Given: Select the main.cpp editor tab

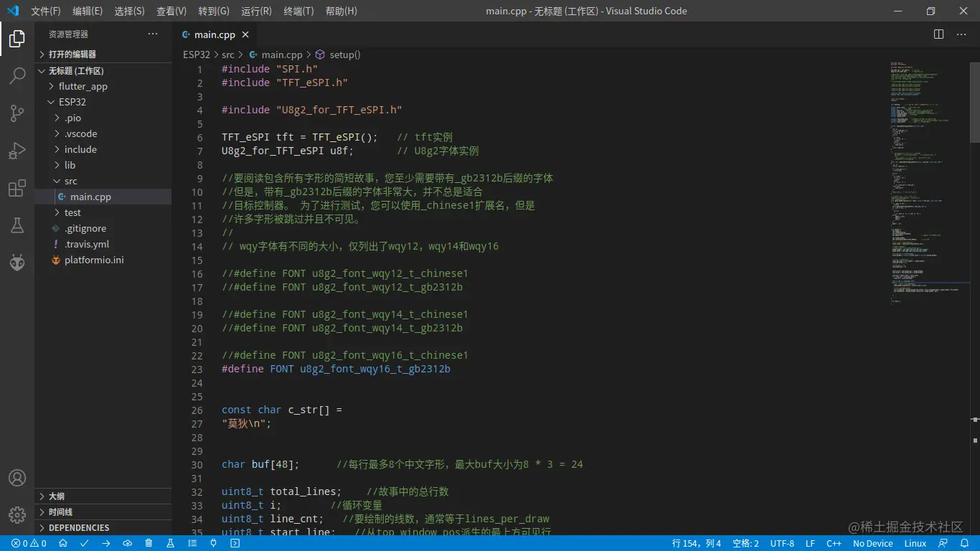Looking at the screenshot, I should (215, 34).
